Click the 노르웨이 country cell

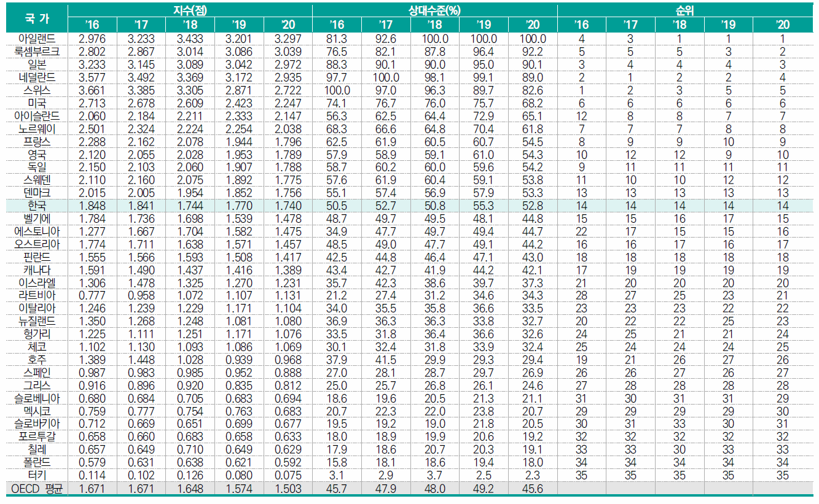[37, 128]
